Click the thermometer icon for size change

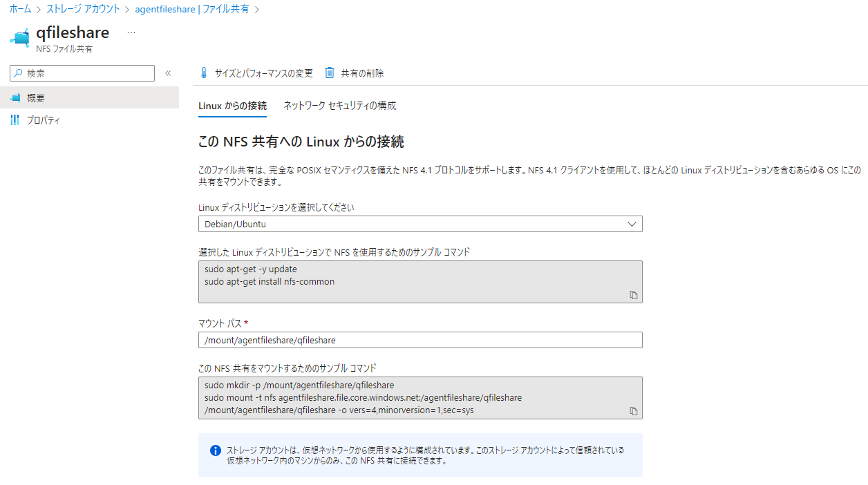coord(203,73)
